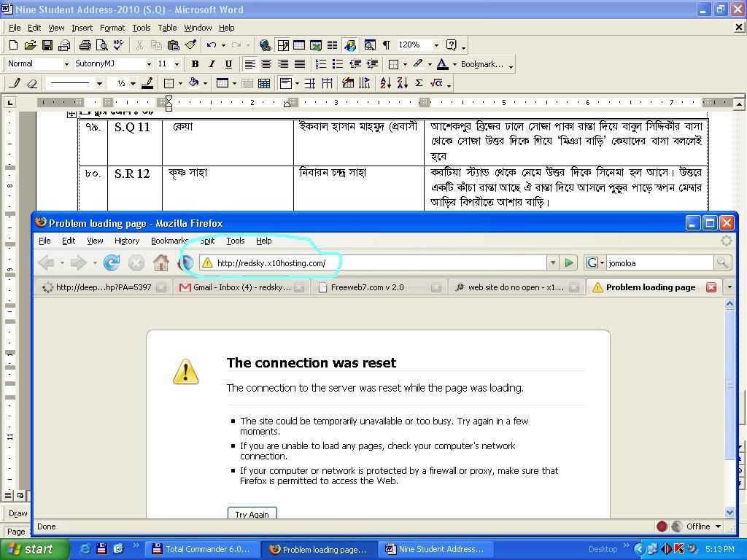Open the font name dropdown SutonnyMJ
The height and width of the screenshot is (560, 747).
point(149,64)
